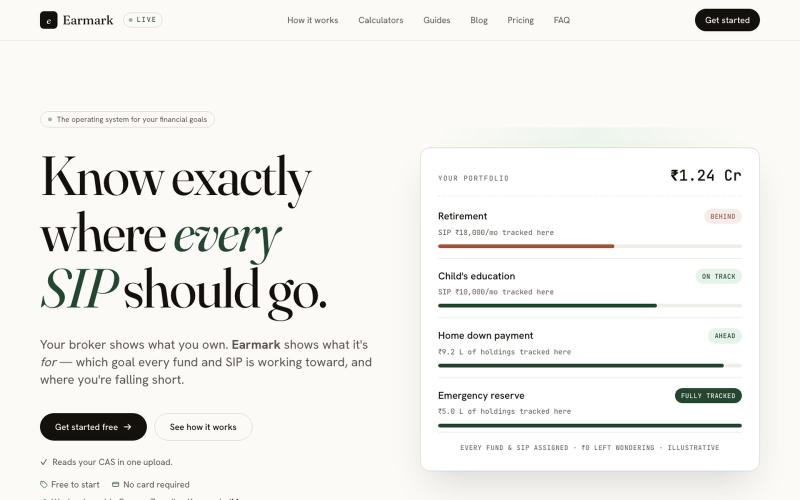The width and height of the screenshot is (800, 500).
Task: Click the YOUR PORTFOLIO label
Action: 473,179
